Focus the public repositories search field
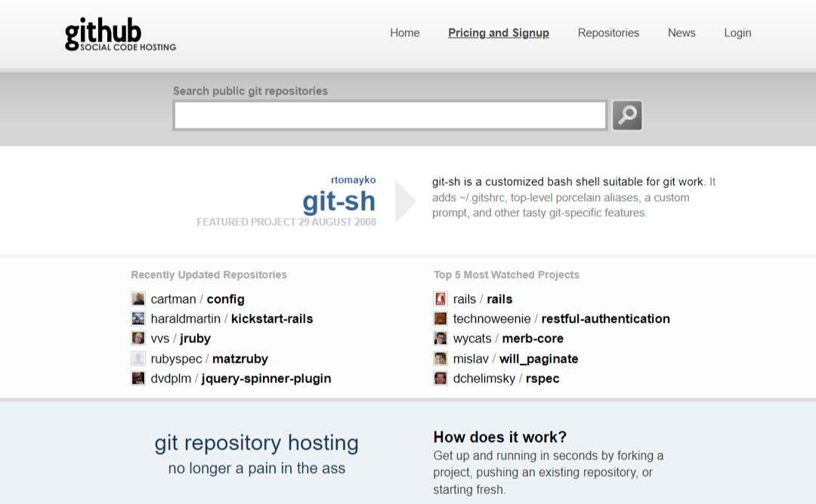Image resolution: width=816 pixels, height=504 pixels. click(x=391, y=115)
